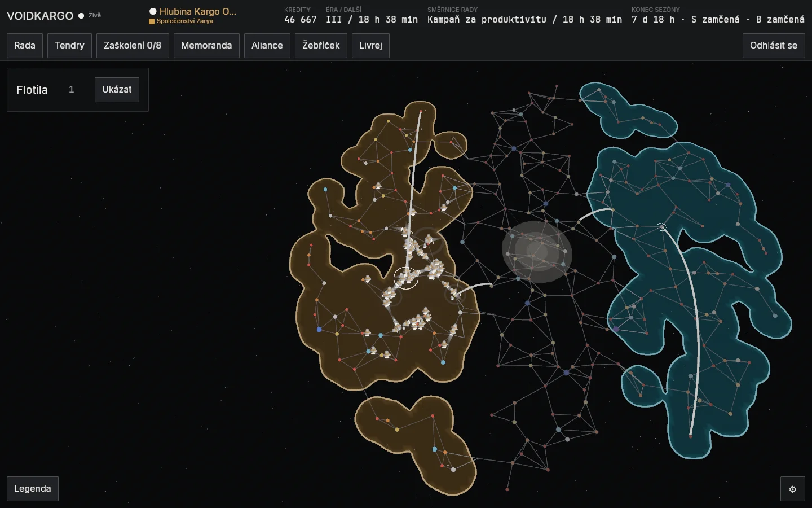Click the Konec sezóny timer text
Viewport: 812px width, 508px height.
click(x=718, y=19)
